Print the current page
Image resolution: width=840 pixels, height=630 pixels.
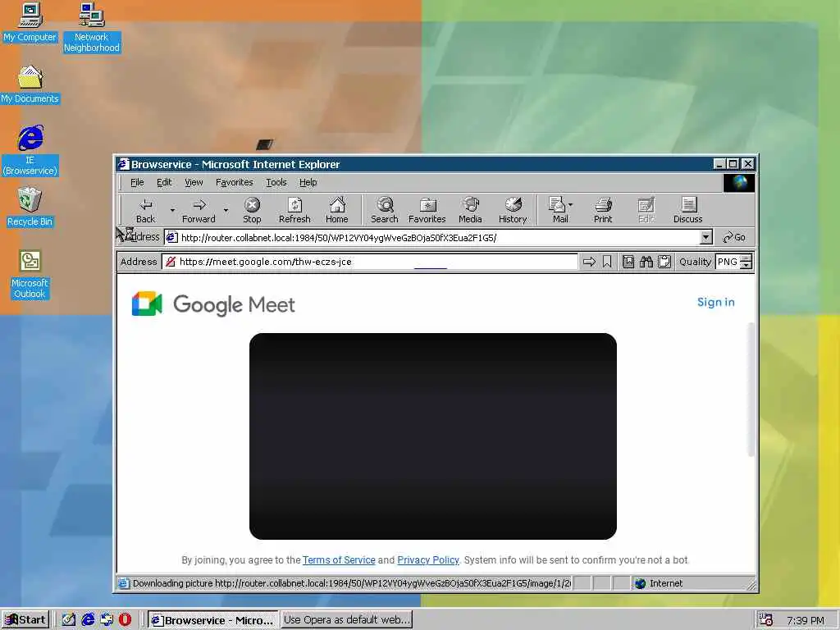pyautogui.click(x=603, y=210)
